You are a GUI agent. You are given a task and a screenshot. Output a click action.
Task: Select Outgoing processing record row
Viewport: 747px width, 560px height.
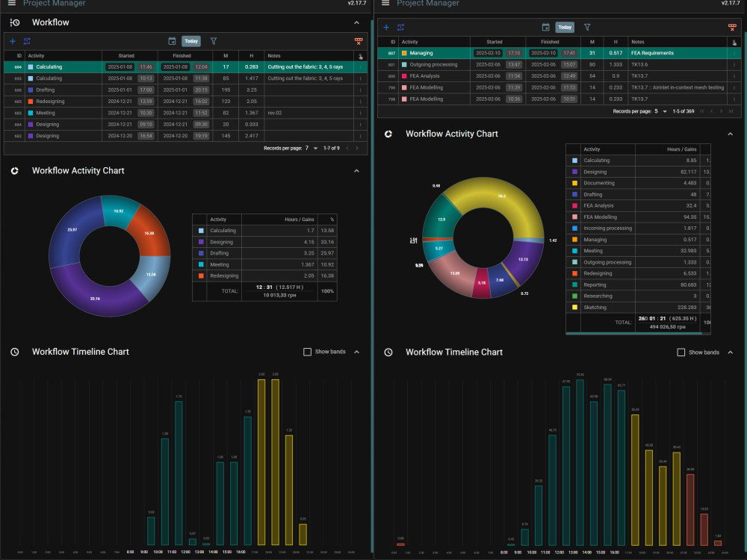(559, 65)
